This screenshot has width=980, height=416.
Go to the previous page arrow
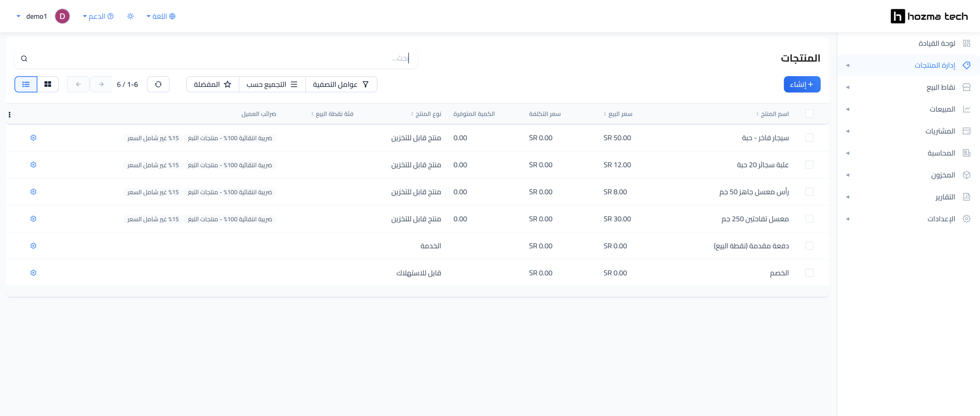point(78,84)
